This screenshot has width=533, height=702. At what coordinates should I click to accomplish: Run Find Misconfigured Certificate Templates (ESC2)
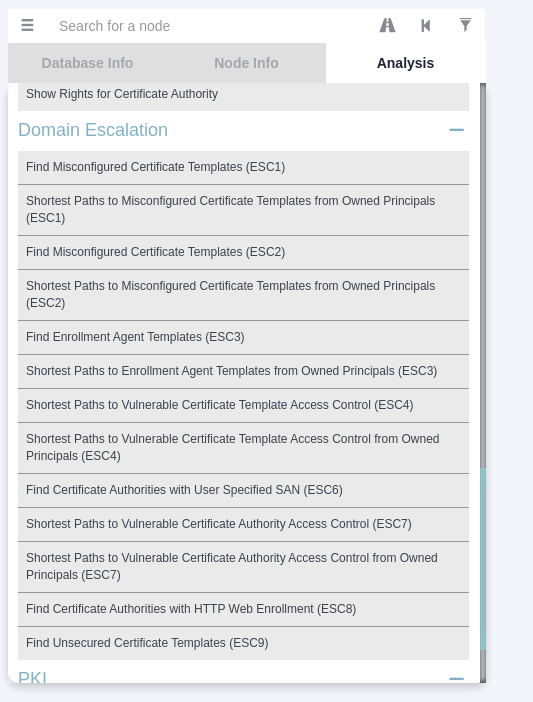pyautogui.click(x=243, y=252)
